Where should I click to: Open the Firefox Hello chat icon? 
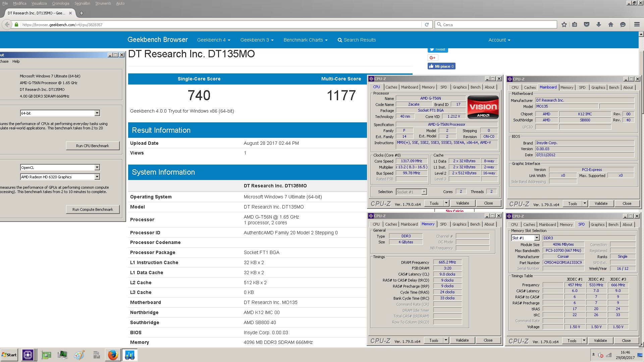point(623,25)
